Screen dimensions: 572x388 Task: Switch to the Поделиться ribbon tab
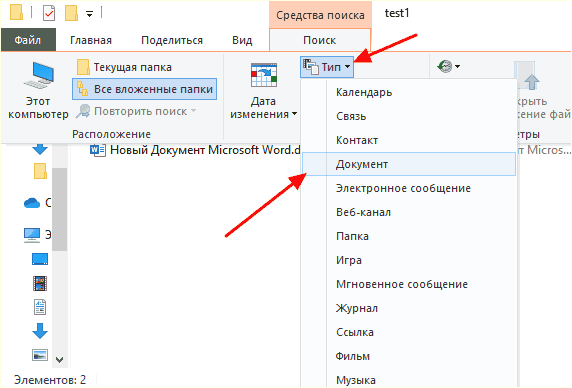[x=172, y=40]
